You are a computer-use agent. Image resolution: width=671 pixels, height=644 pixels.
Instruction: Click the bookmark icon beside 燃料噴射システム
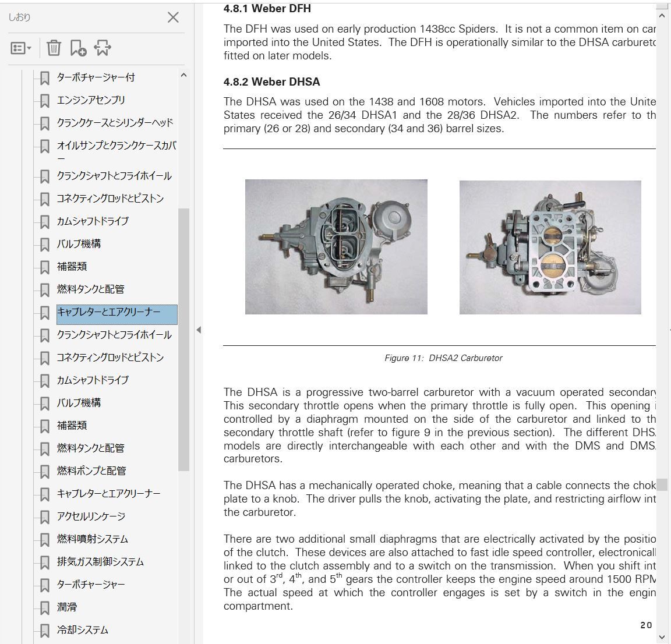click(x=44, y=539)
